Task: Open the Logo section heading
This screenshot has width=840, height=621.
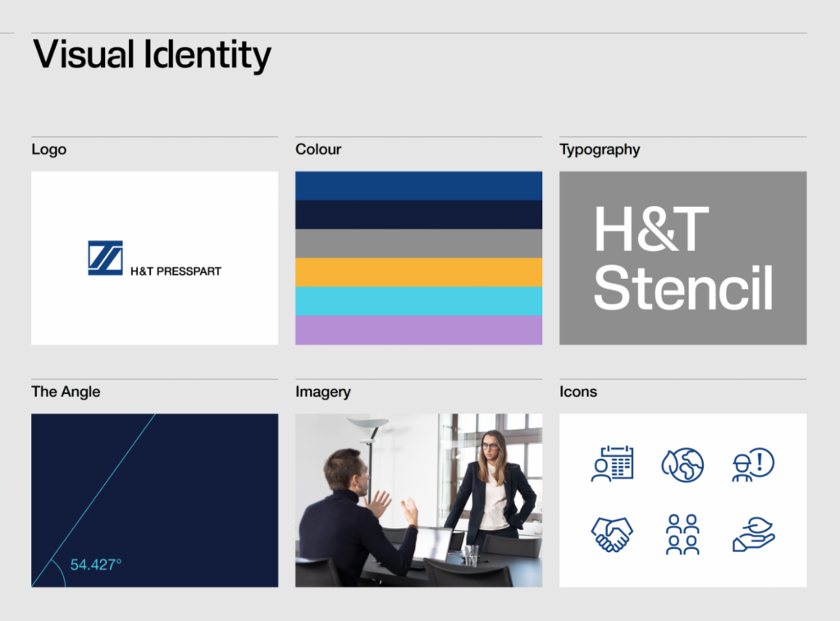Action: pos(48,149)
